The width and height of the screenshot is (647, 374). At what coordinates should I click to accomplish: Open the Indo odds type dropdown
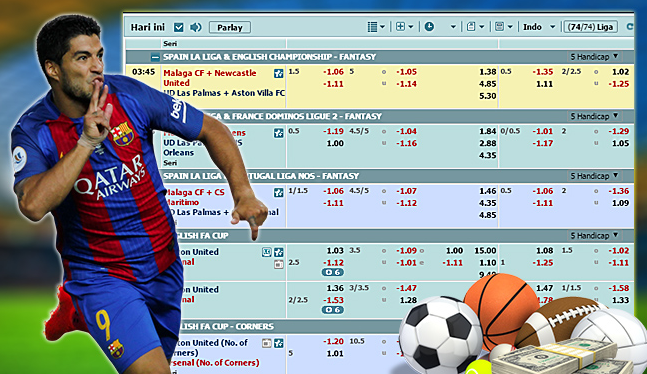tap(539, 27)
